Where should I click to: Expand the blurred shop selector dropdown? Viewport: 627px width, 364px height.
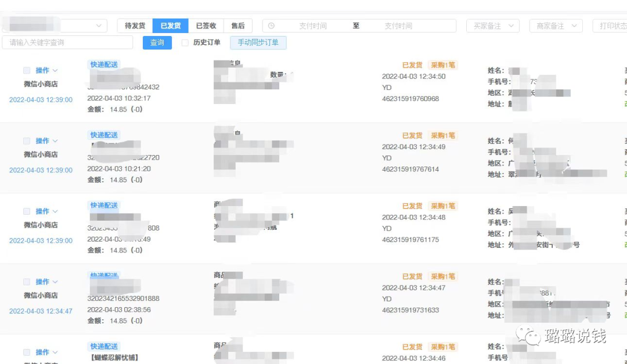click(55, 26)
